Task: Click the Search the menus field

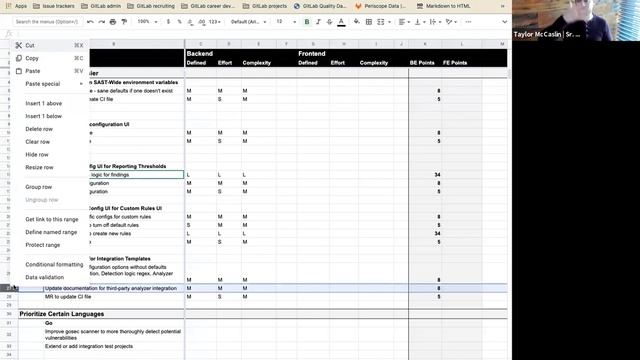Action: pos(47,22)
